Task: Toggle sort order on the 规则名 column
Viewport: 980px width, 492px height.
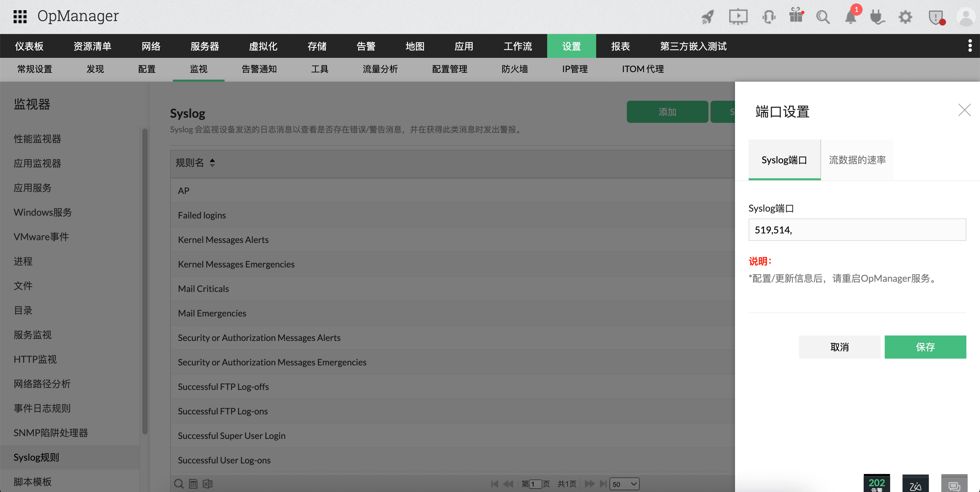Action: [x=212, y=163]
